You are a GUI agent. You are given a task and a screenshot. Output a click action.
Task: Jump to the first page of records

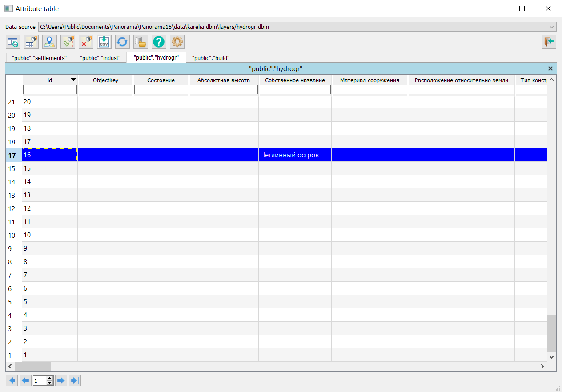[12, 380]
